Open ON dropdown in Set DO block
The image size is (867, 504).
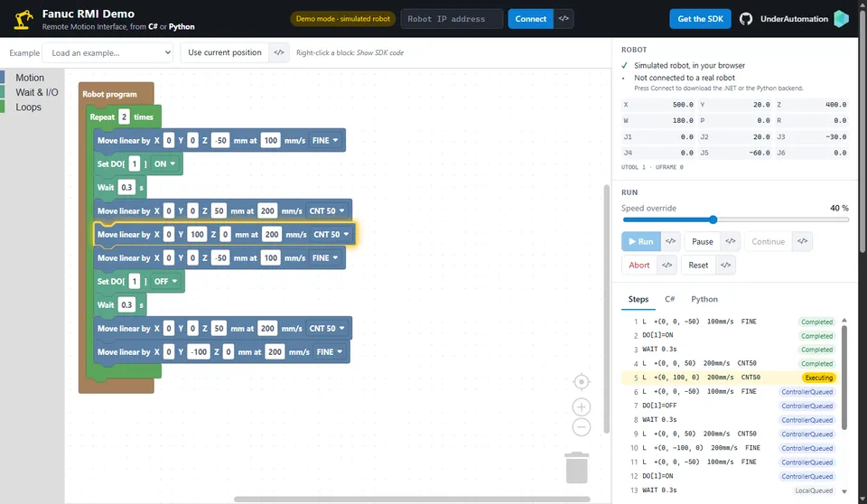[164, 163]
